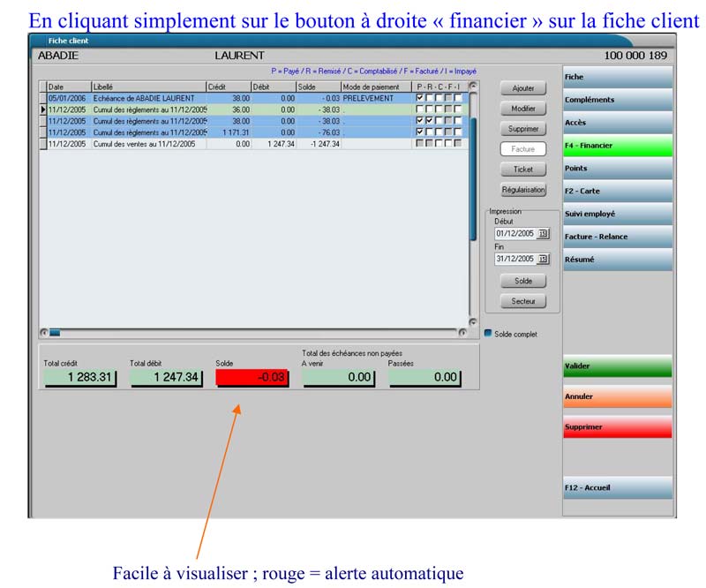Click the scroll-down arrow of table scrollbar
The width and height of the screenshot is (706, 588).
tap(473, 321)
